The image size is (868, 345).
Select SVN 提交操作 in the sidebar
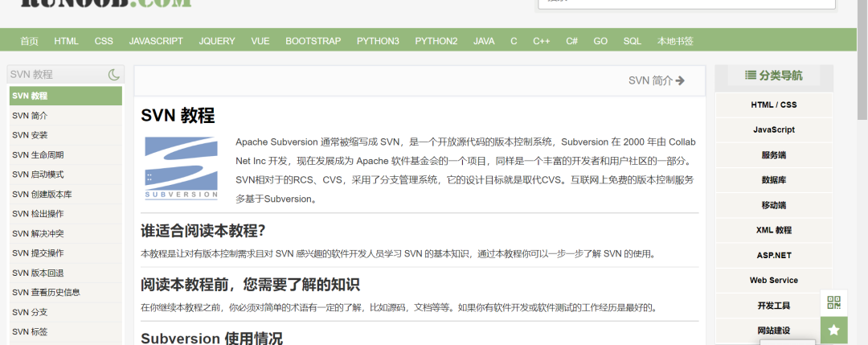coord(65,253)
